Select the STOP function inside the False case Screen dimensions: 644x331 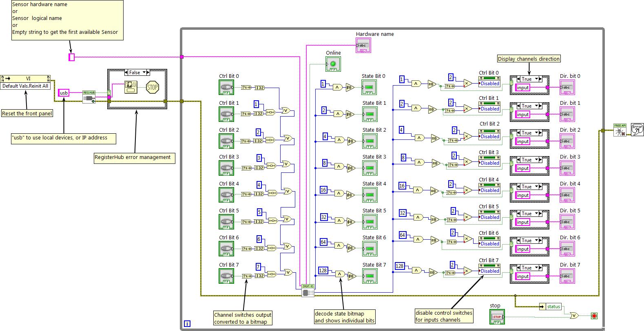152,87
